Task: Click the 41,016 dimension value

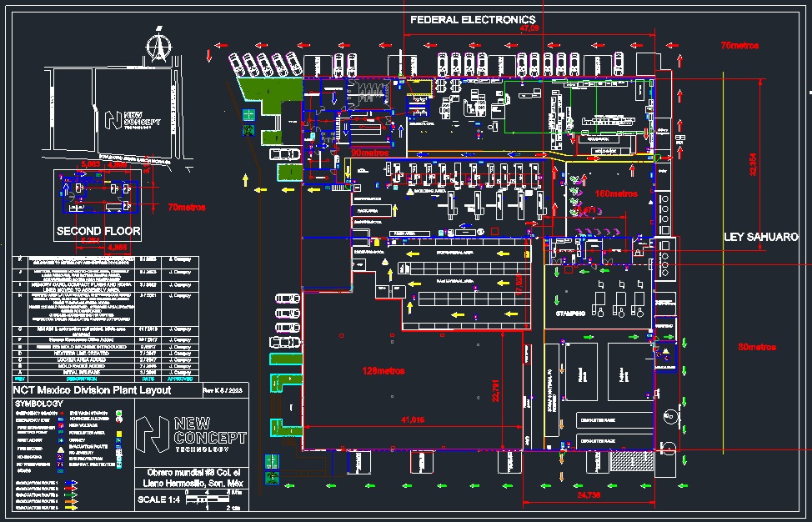Action: point(412,420)
